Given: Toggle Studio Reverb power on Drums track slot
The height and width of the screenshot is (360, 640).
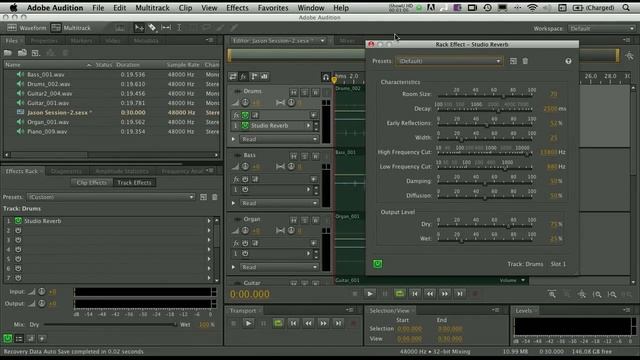Looking at the screenshot, I should 245,126.
